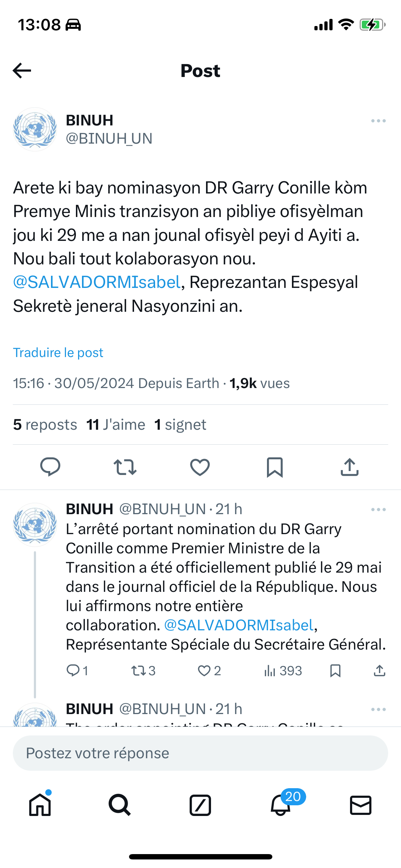Tap the Postez votre réponse field
Viewport: 401px width, 868px height.
point(200,753)
